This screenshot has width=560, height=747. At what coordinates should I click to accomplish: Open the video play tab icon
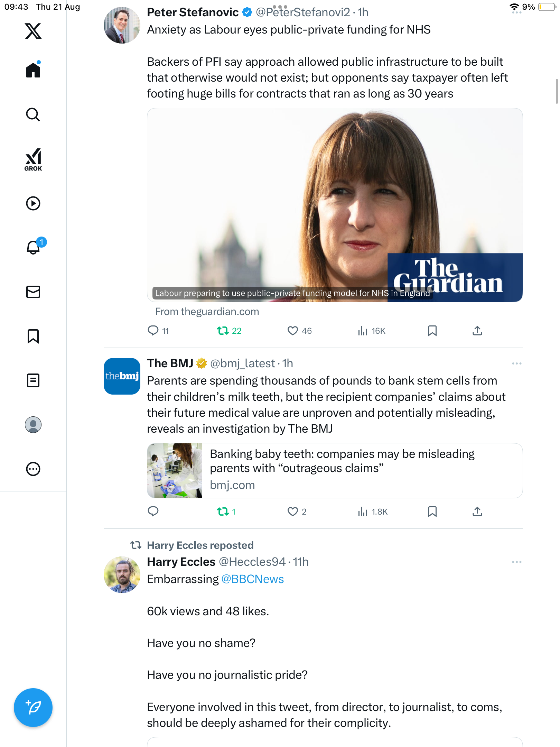pos(33,203)
